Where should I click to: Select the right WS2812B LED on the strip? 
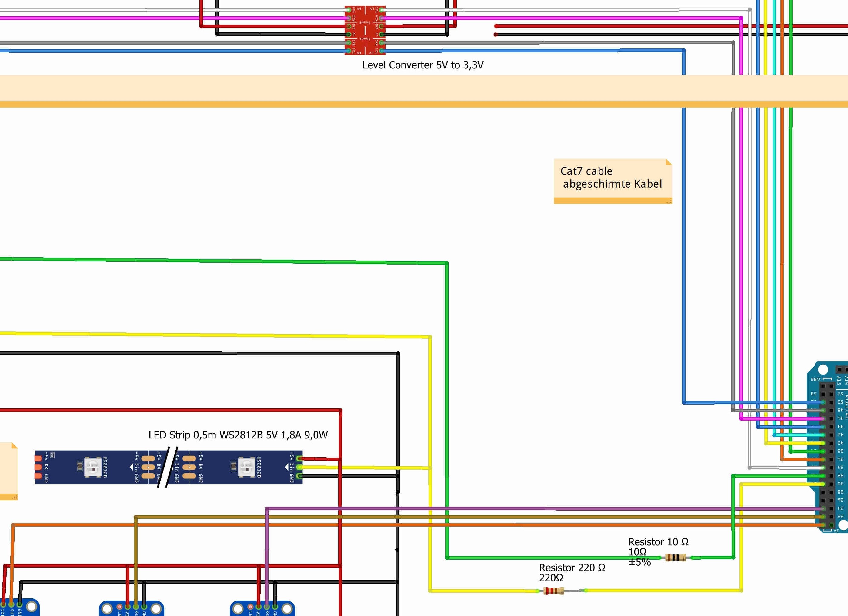click(x=247, y=467)
